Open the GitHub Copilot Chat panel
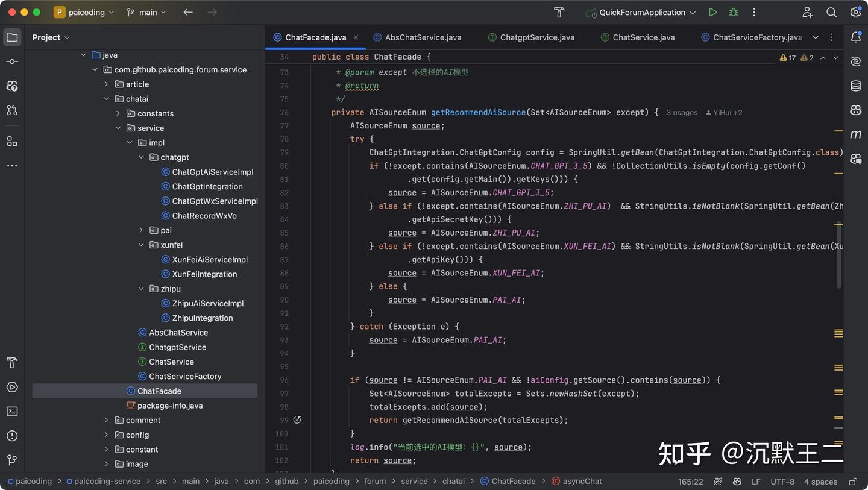Image resolution: width=868 pixels, height=490 pixels. click(x=855, y=159)
